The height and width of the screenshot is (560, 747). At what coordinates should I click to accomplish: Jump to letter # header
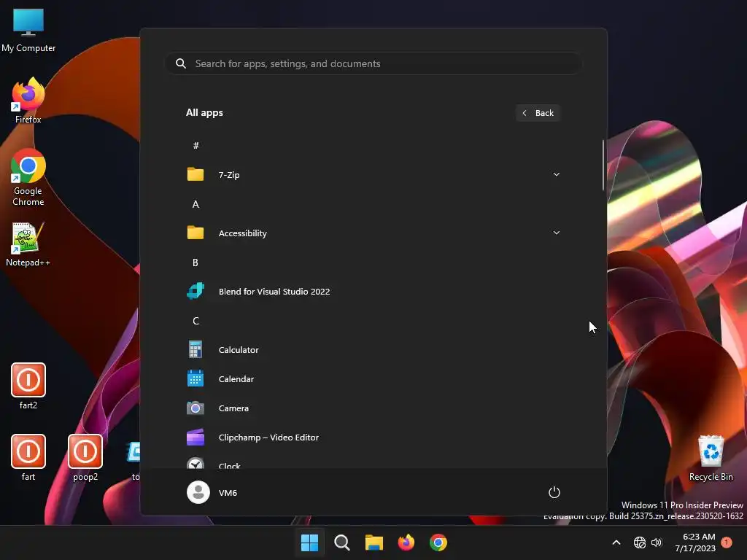point(196,145)
